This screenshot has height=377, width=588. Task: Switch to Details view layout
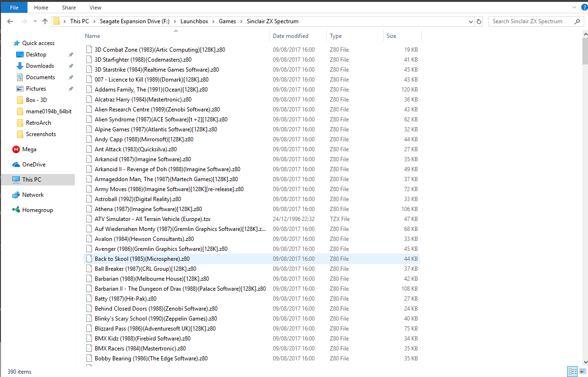(x=572, y=371)
